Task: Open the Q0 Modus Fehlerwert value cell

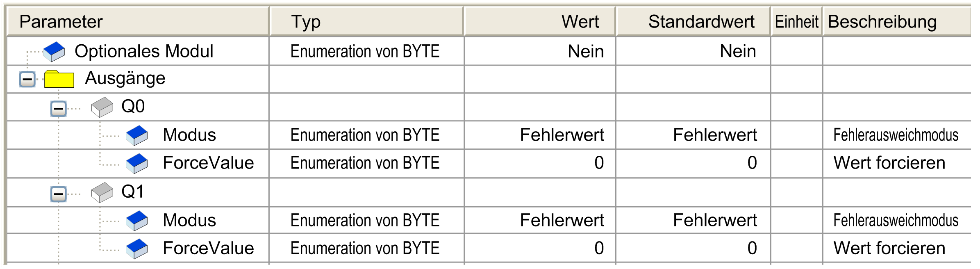Action: tap(540, 135)
